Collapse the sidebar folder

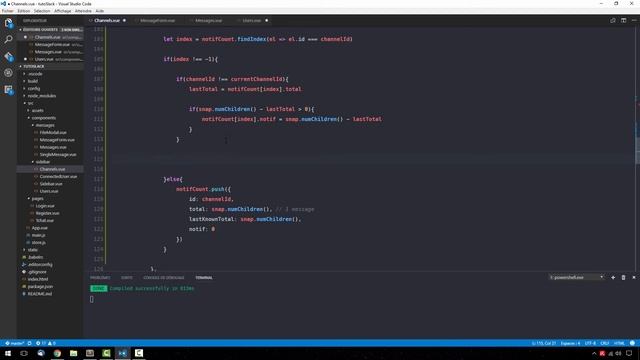pyautogui.click(x=43, y=162)
